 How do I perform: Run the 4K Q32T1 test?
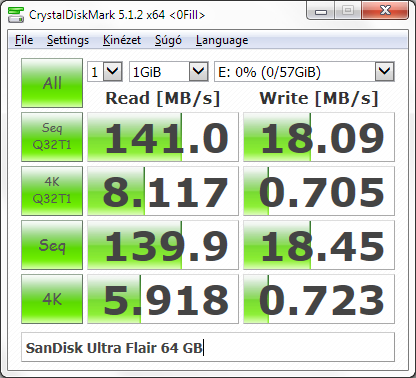(52, 191)
